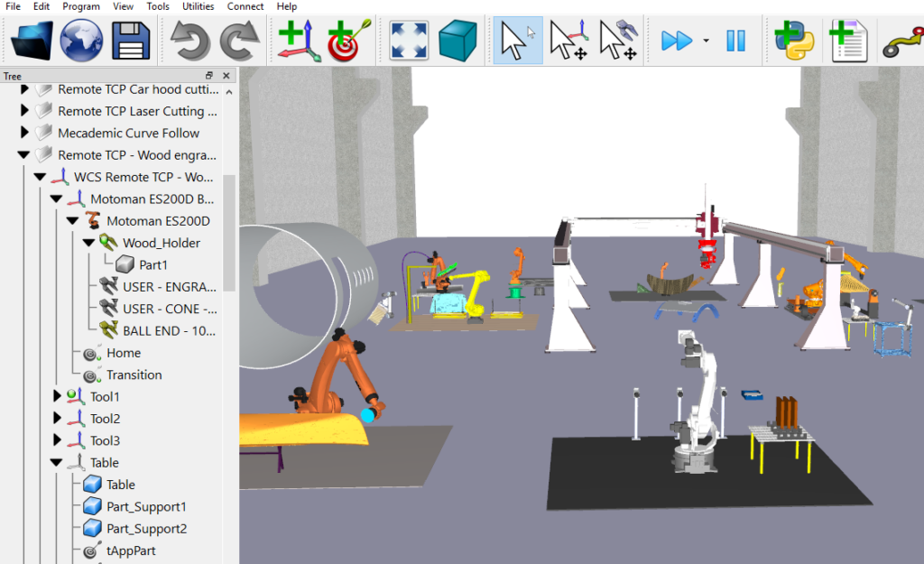Add a reference frame
Image resolution: width=924 pixels, height=564 pixels.
(299, 41)
